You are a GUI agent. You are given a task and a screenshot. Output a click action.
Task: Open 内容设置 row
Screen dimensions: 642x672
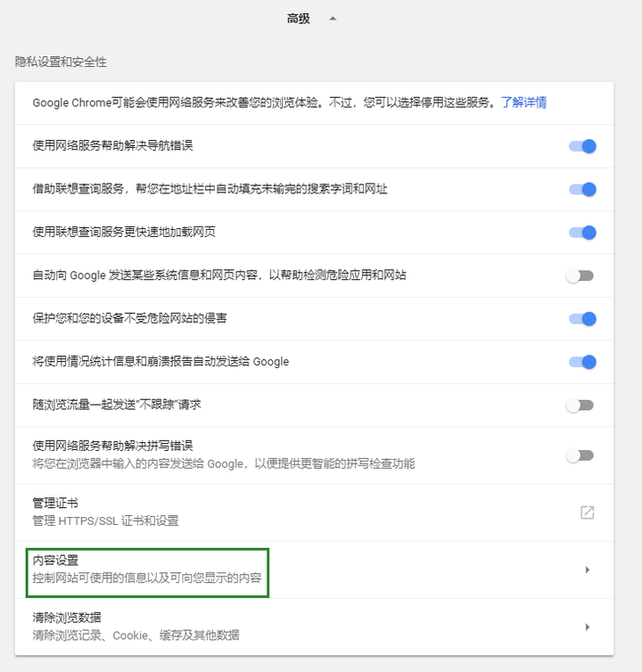pyautogui.click(x=315, y=570)
